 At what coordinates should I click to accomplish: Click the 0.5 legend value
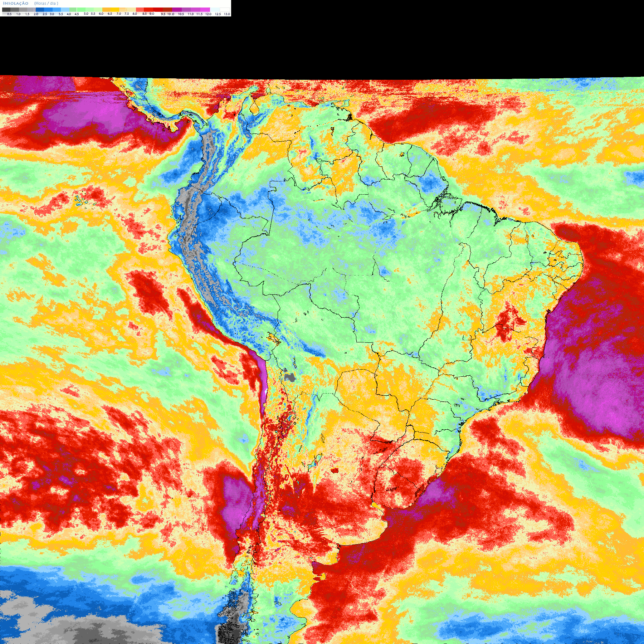point(9,14)
